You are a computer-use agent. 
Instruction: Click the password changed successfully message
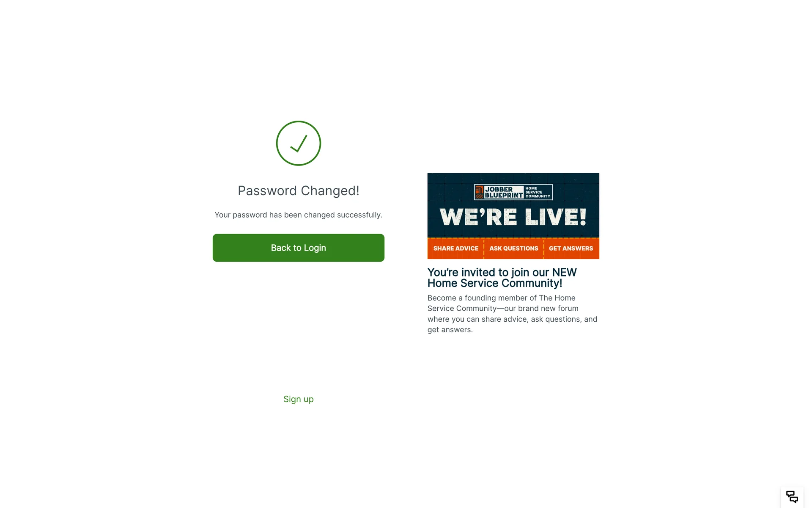299,215
